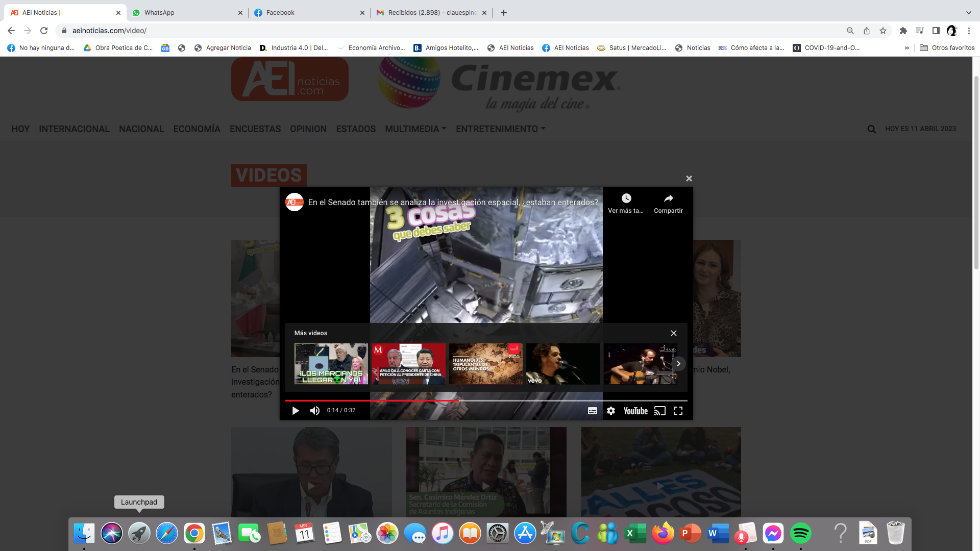Go to ENCUESTAS section

tap(255, 129)
